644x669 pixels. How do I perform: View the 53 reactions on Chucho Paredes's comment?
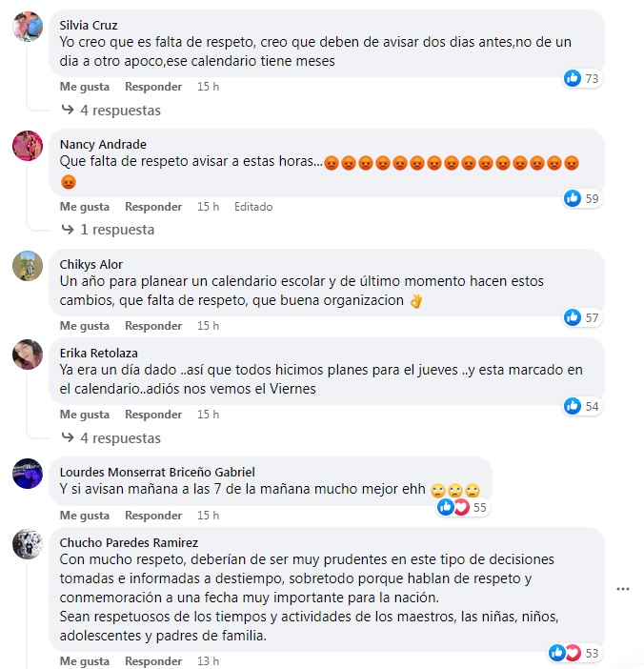click(x=574, y=653)
